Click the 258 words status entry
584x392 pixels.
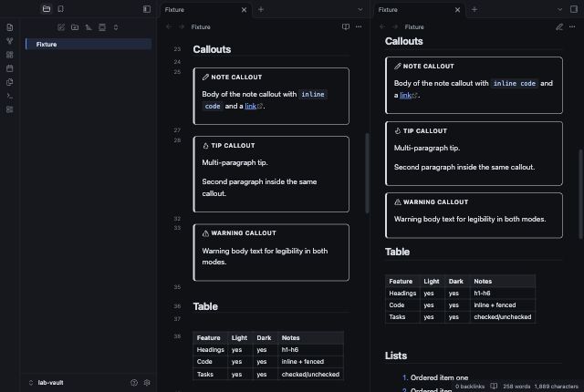(516, 387)
